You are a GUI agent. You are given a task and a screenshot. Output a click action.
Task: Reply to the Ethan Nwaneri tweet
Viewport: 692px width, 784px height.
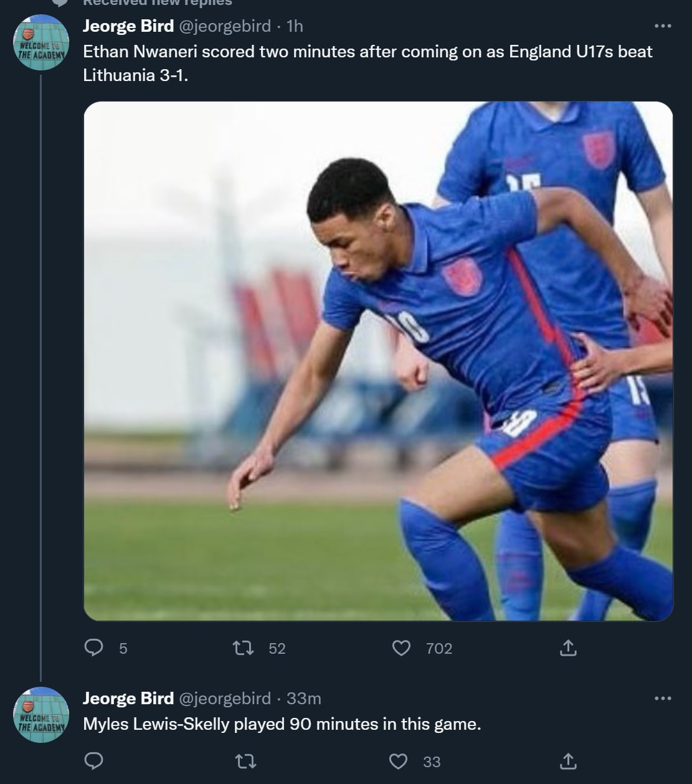(x=93, y=649)
